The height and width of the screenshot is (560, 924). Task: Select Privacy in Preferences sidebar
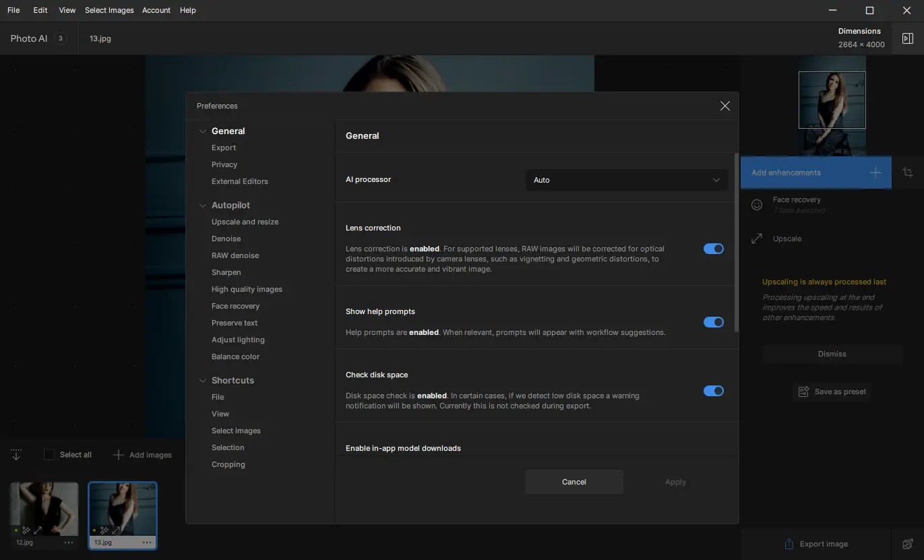click(224, 164)
